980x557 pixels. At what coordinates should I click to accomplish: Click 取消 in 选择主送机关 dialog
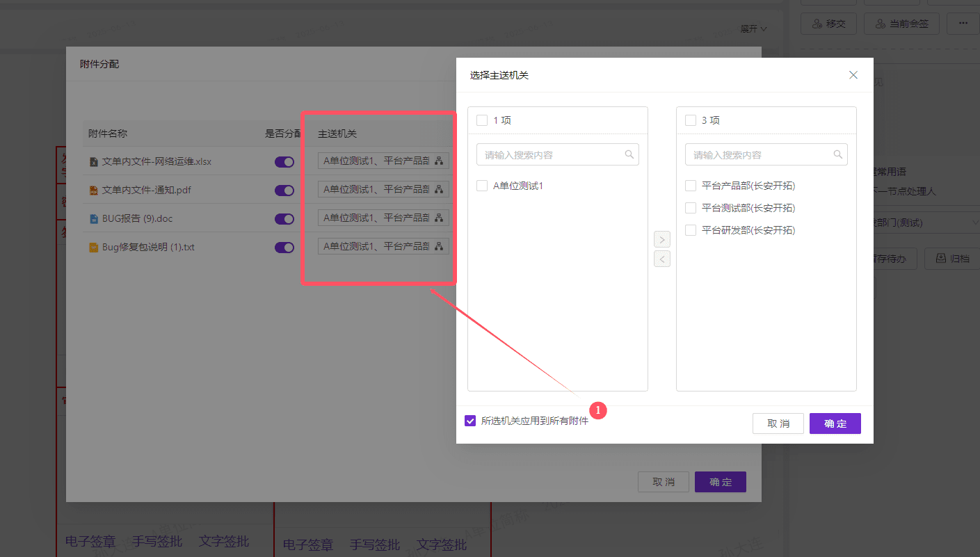coord(778,423)
